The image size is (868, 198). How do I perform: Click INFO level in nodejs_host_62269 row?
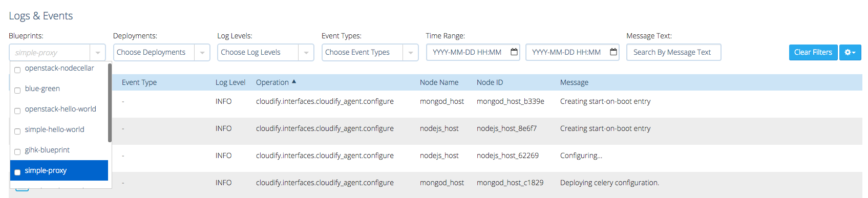coord(224,156)
